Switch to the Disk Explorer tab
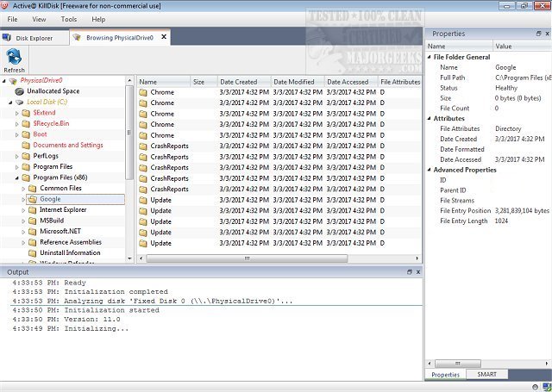This screenshot has width=552, height=392. coord(34,38)
